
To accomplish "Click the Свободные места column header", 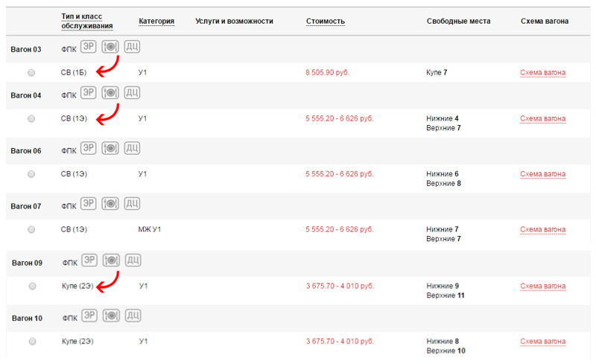I will [x=458, y=22].
